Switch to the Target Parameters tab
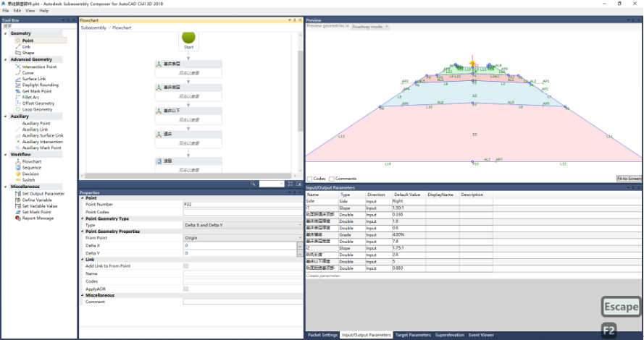Image resolution: width=644 pixels, height=340 pixels. 413,335
